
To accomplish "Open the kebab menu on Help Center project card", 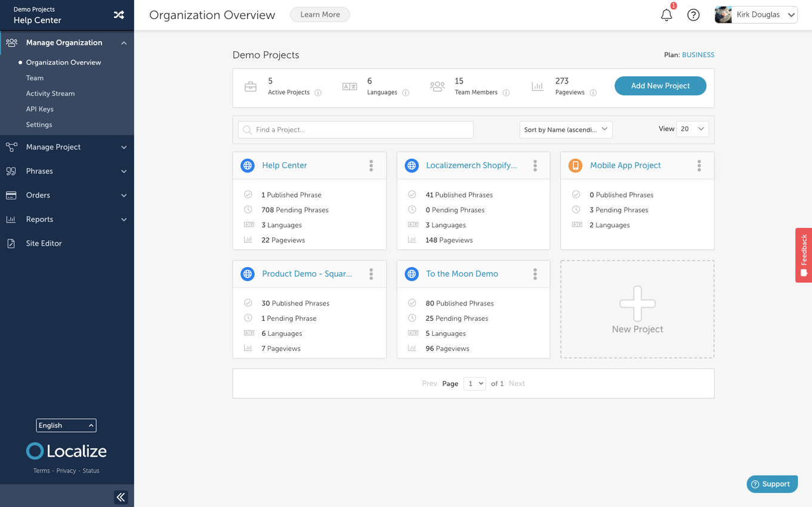I will [371, 165].
